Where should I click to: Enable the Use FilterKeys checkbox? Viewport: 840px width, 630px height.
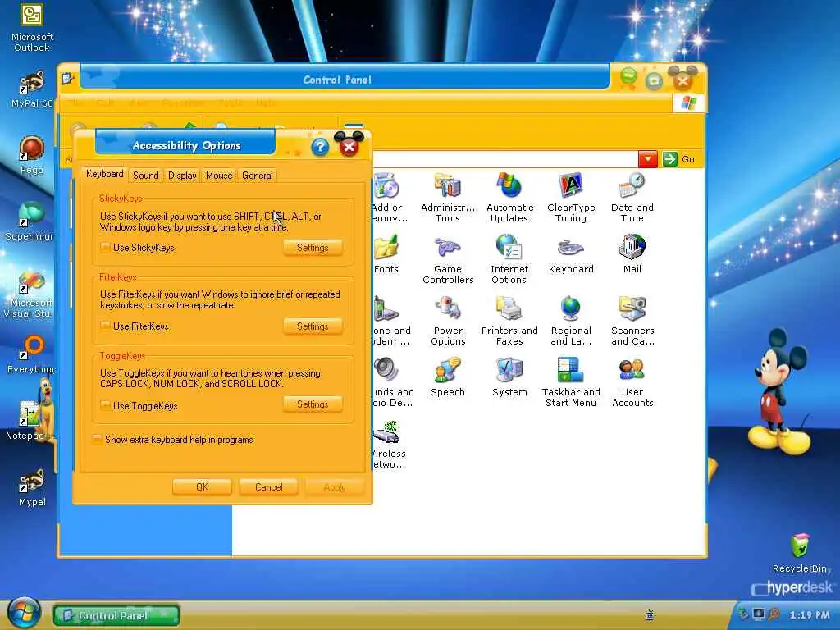(106, 326)
